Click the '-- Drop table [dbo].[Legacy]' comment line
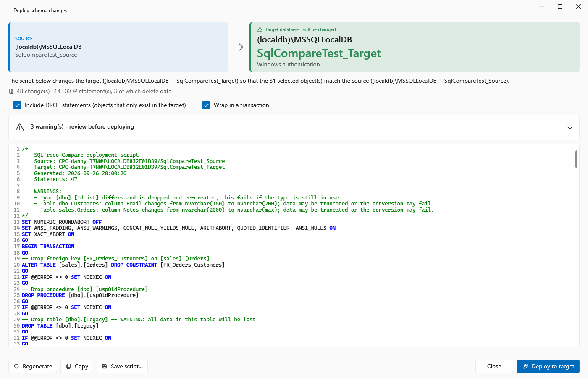The height and width of the screenshot is (378, 588). click(x=139, y=320)
